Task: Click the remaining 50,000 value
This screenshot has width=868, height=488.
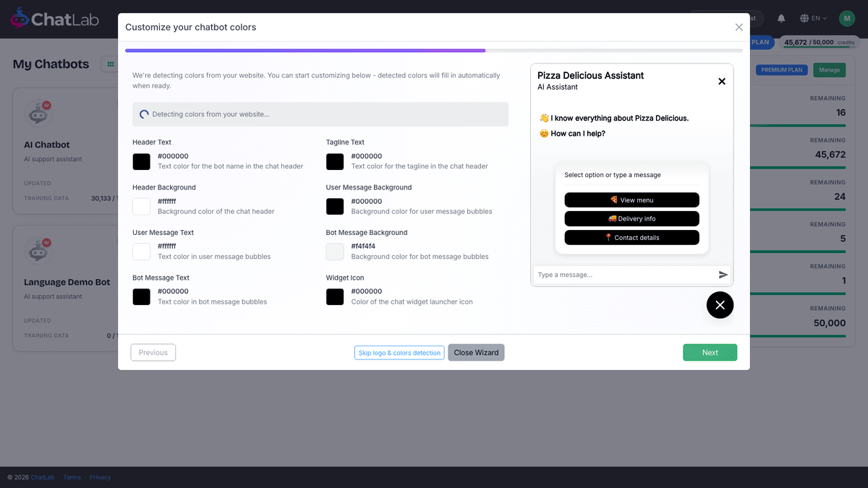Action: click(x=830, y=323)
